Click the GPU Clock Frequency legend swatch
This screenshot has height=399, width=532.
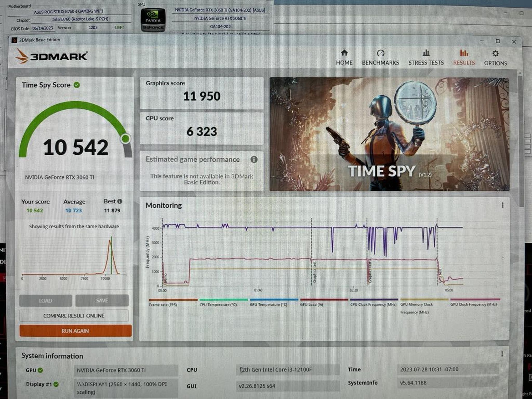pos(475,299)
